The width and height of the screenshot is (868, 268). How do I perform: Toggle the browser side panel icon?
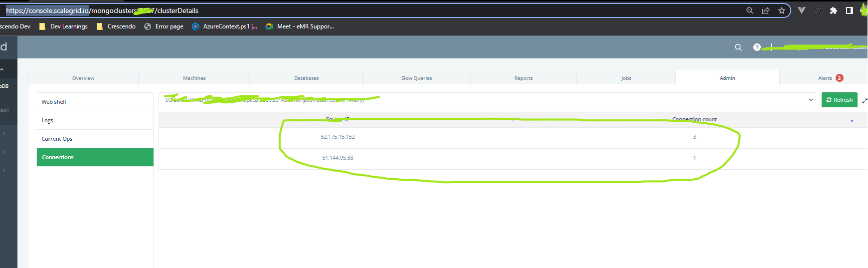click(850, 10)
